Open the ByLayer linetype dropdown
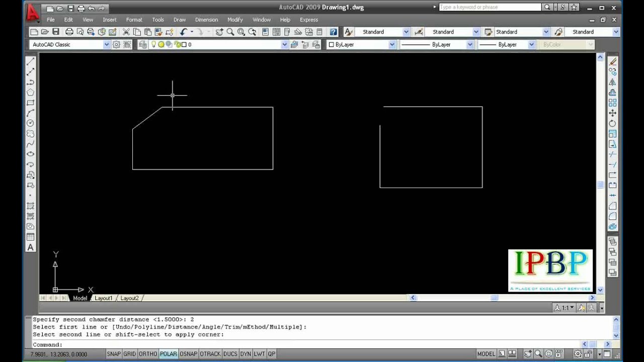The width and height of the screenshot is (644, 362). 470,44
